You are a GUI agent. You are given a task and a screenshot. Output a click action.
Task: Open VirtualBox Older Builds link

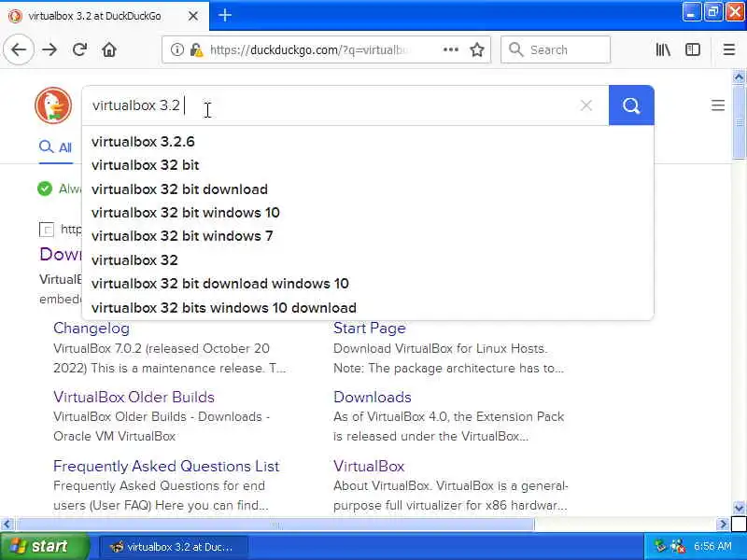(134, 397)
